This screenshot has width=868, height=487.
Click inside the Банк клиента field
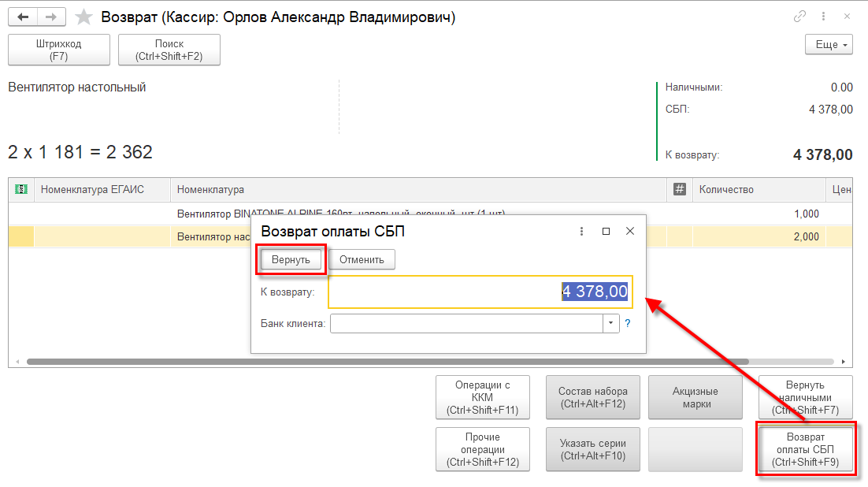[x=466, y=323]
